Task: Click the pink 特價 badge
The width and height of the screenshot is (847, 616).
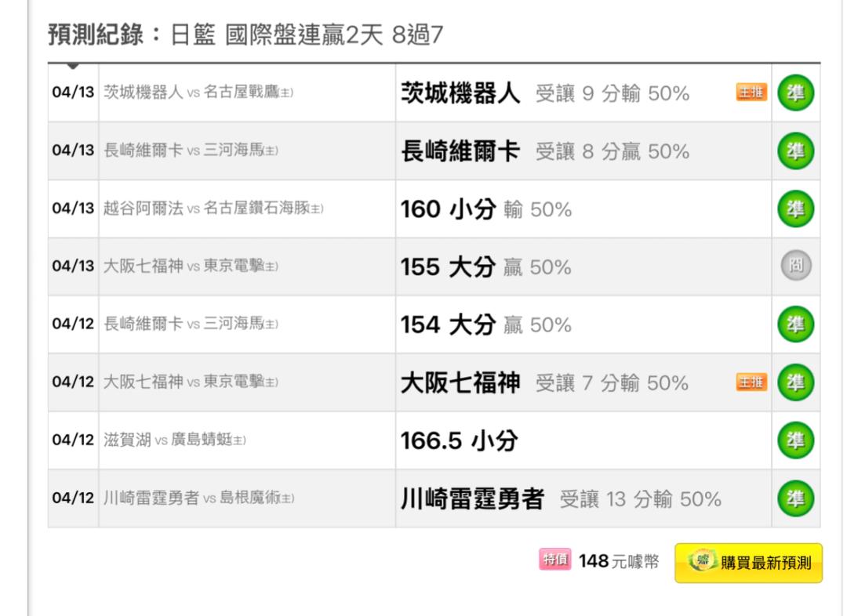Action: [554, 560]
